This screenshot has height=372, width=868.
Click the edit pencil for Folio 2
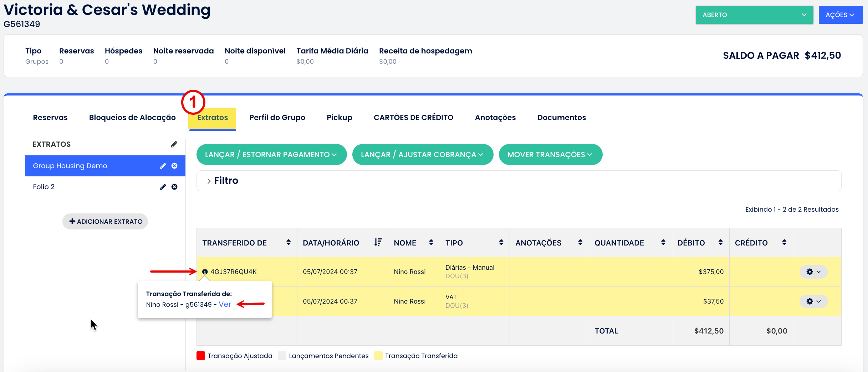[163, 187]
